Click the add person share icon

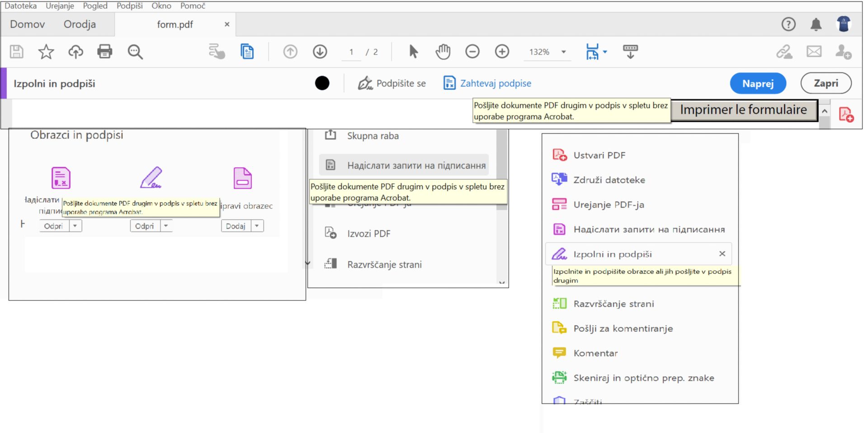pyautogui.click(x=843, y=52)
